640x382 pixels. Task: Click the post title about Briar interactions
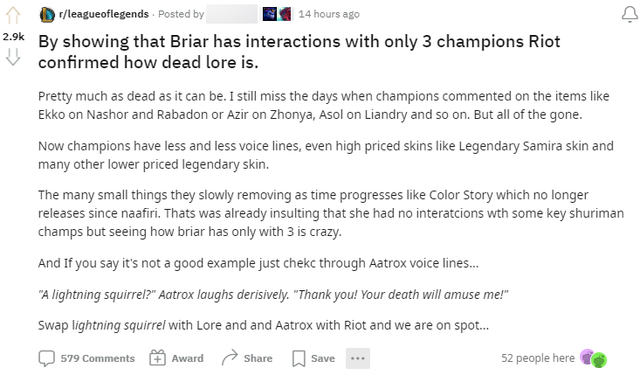299,52
